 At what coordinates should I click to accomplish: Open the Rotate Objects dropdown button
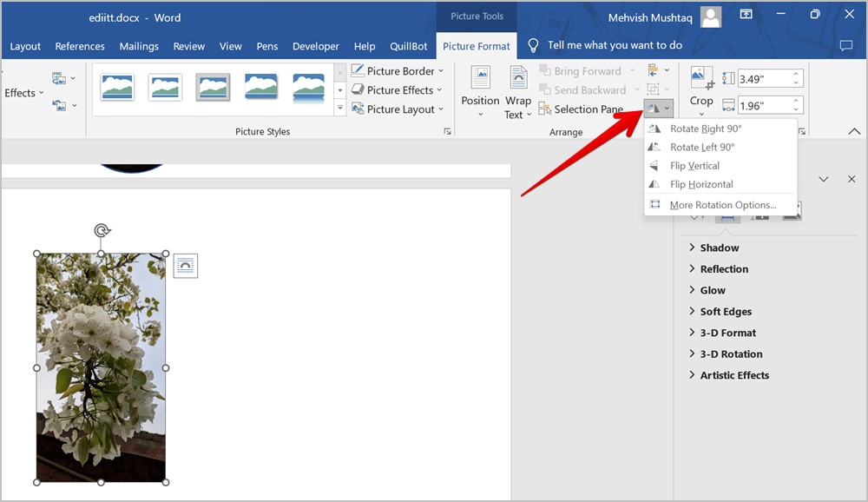657,109
